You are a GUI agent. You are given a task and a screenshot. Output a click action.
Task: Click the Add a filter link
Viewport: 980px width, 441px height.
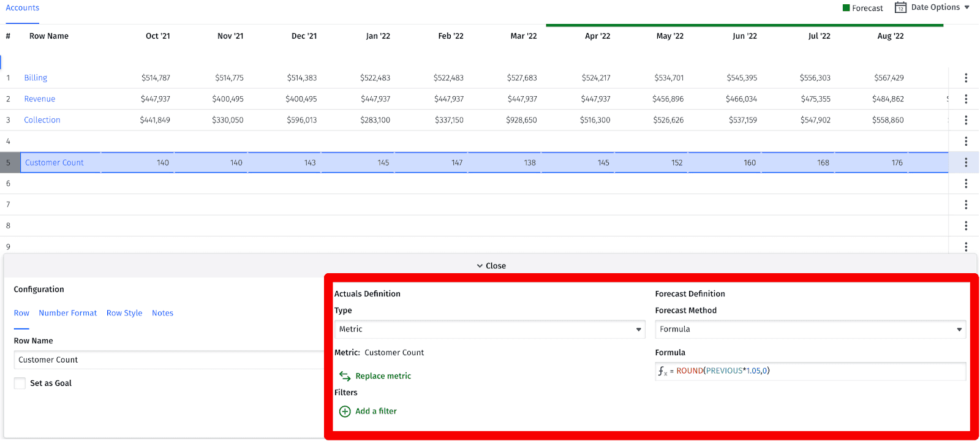(376, 411)
